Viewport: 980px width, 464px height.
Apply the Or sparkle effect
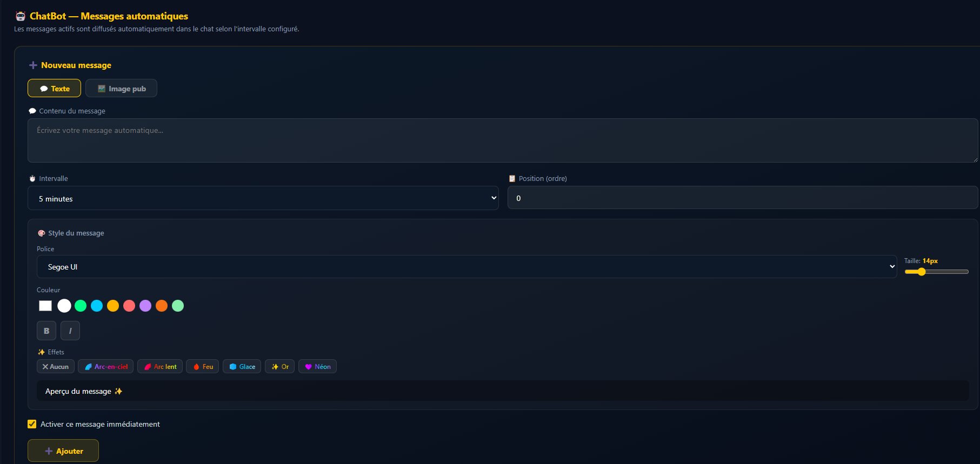pyautogui.click(x=279, y=366)
